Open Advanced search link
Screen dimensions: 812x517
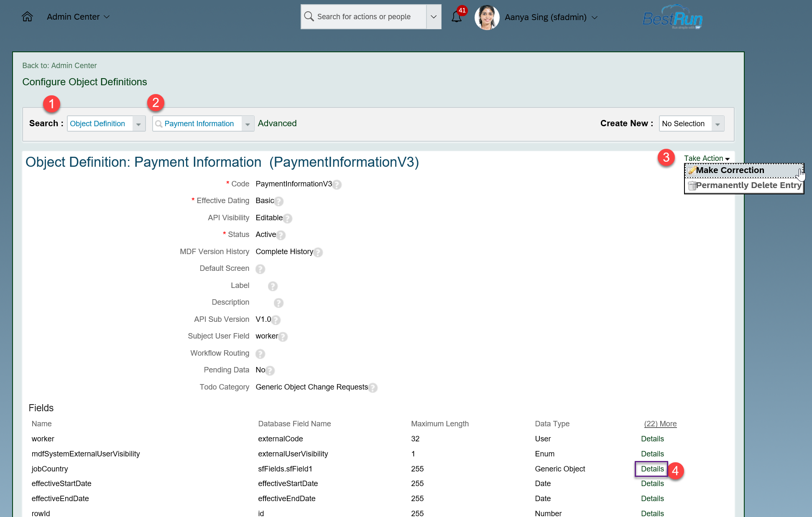click(277, 123)
